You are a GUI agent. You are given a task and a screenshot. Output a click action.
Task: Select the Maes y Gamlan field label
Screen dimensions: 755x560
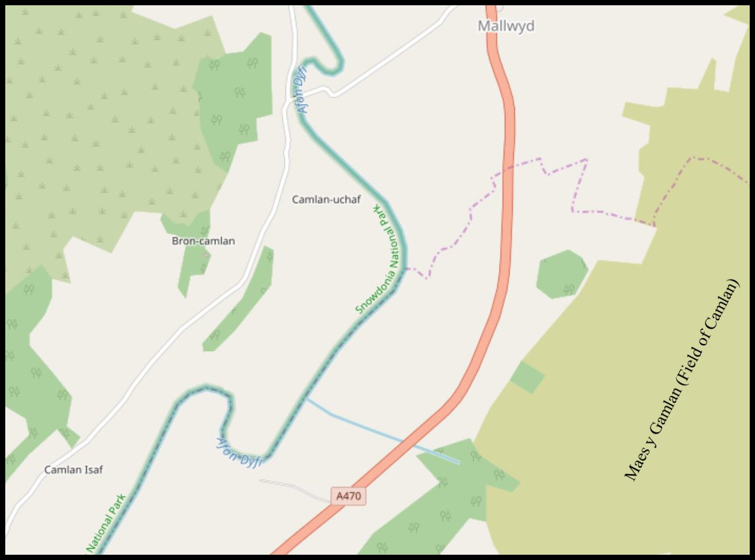(681, 380)
